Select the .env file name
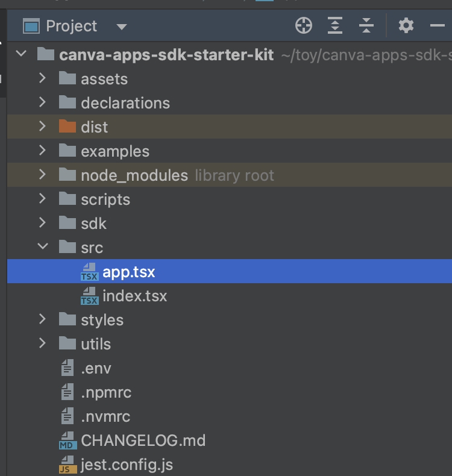 (96, 369)
